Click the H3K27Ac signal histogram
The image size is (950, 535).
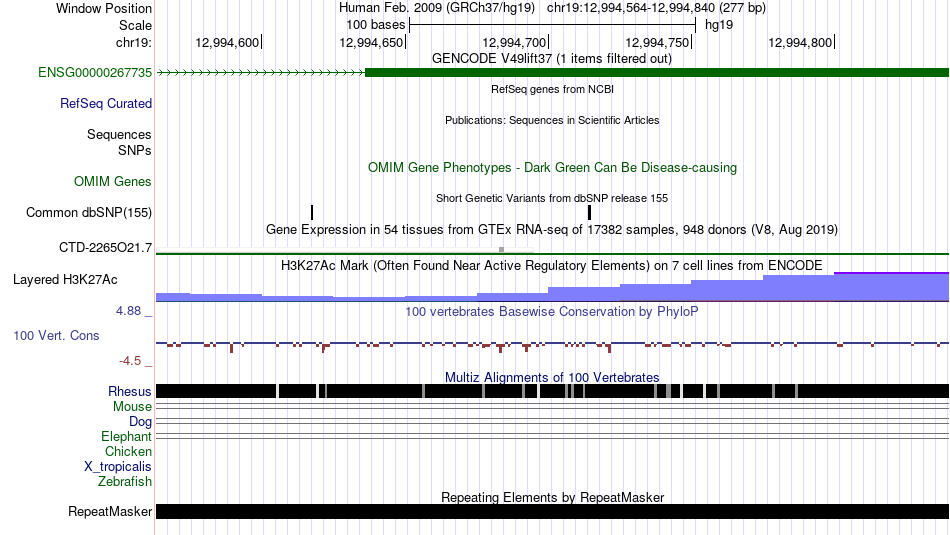552,287
